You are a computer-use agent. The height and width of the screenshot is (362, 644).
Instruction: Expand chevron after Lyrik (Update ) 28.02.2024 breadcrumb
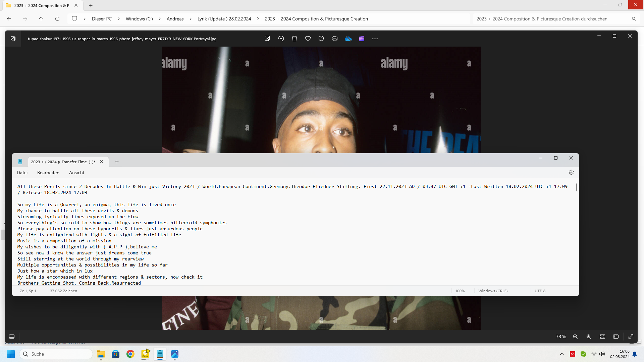coord(258,19)
